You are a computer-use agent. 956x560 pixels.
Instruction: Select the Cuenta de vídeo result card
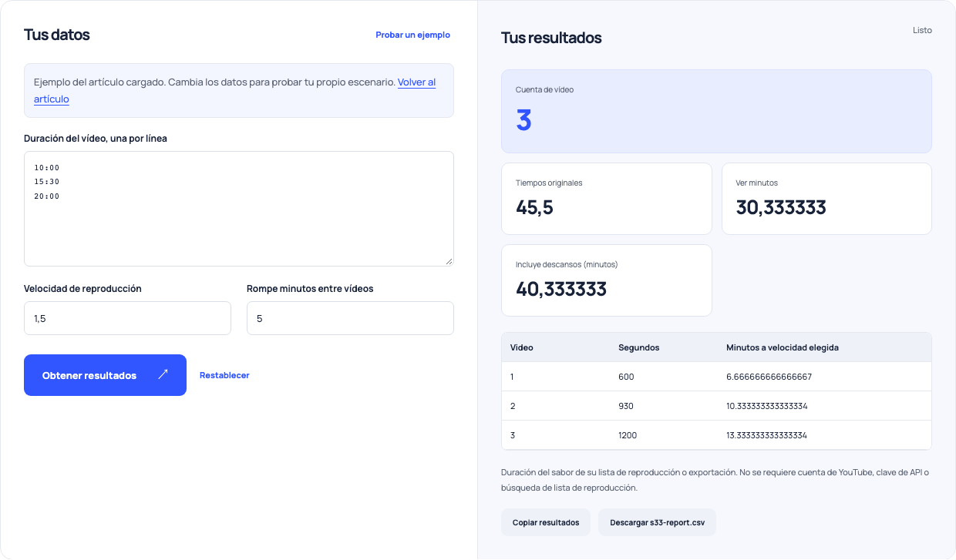pyautogui.click(x=716, y=112)
